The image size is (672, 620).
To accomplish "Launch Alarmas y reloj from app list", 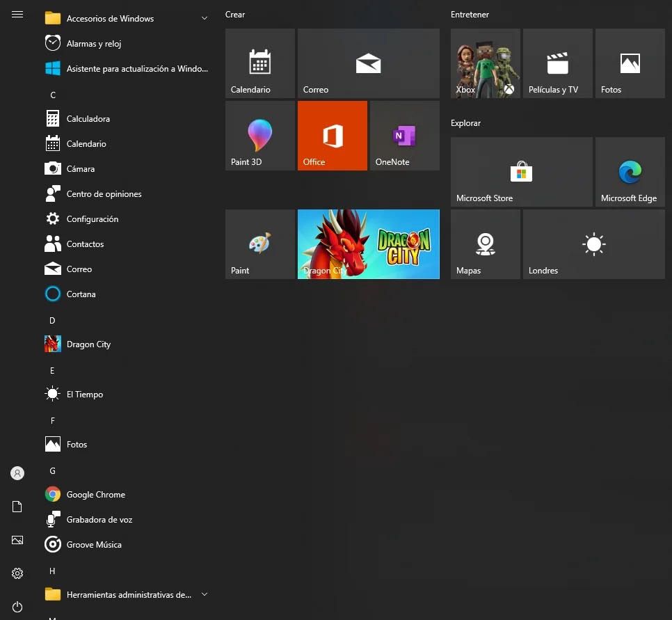I will click(127, 43).
